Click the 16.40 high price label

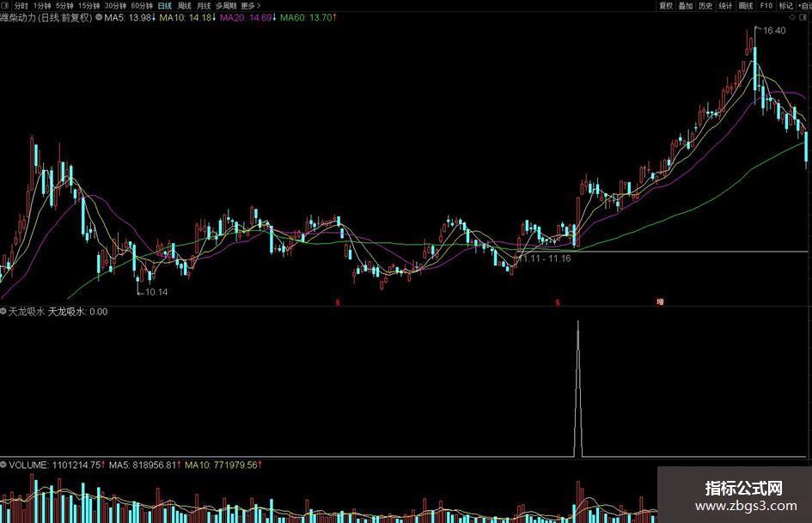tap(774, 31)
